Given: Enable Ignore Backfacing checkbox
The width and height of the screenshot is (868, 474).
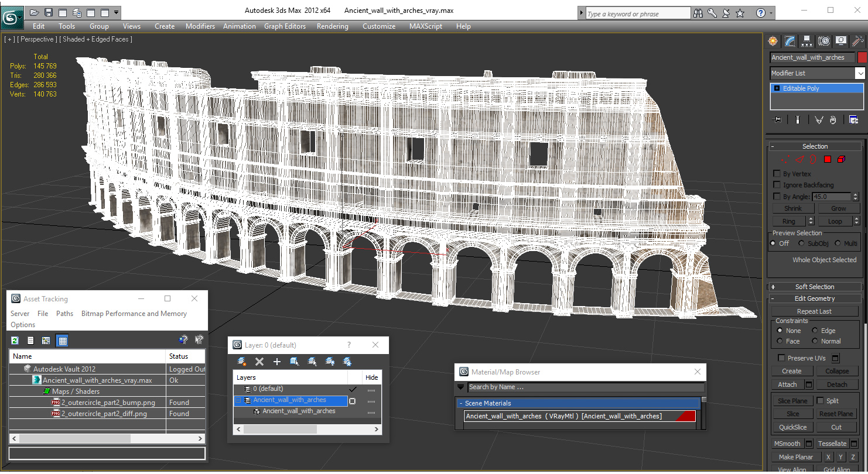Looking at the screenshot, I should (777, 185).
